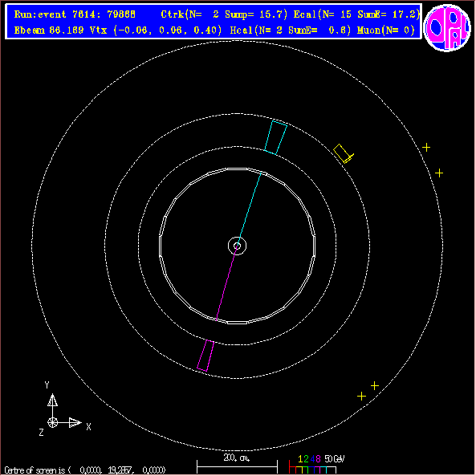Click the OPAL logo in the corner
Screen dimensions: 476x476
pyautogui.click(x=447, y=27)
